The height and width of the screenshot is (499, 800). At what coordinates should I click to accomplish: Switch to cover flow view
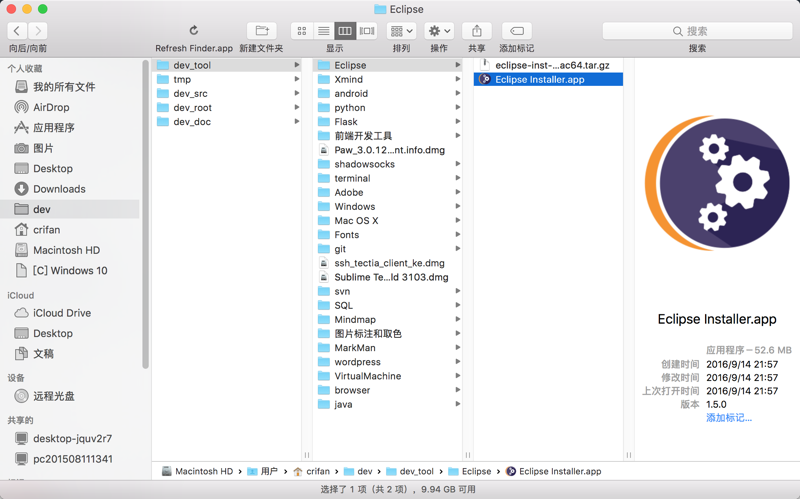pos(367,31)
